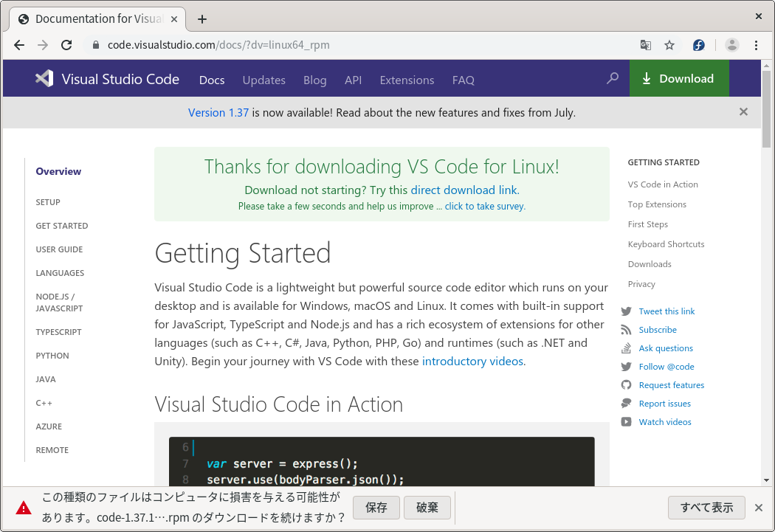Open the API nav item

354,80
